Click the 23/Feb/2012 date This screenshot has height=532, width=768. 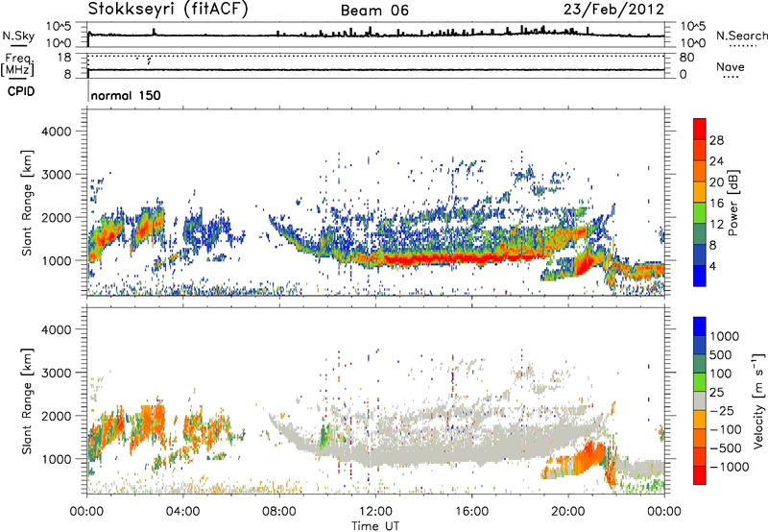click(x=613, y=10)
